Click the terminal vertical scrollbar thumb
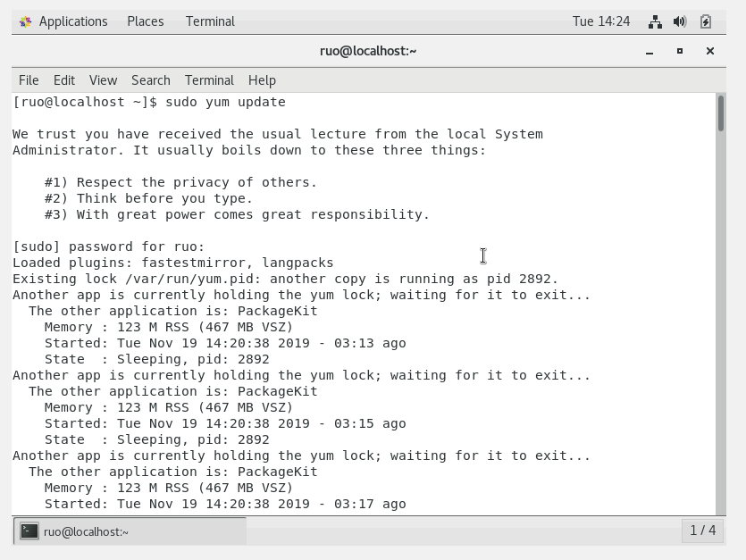 point(721,113)
